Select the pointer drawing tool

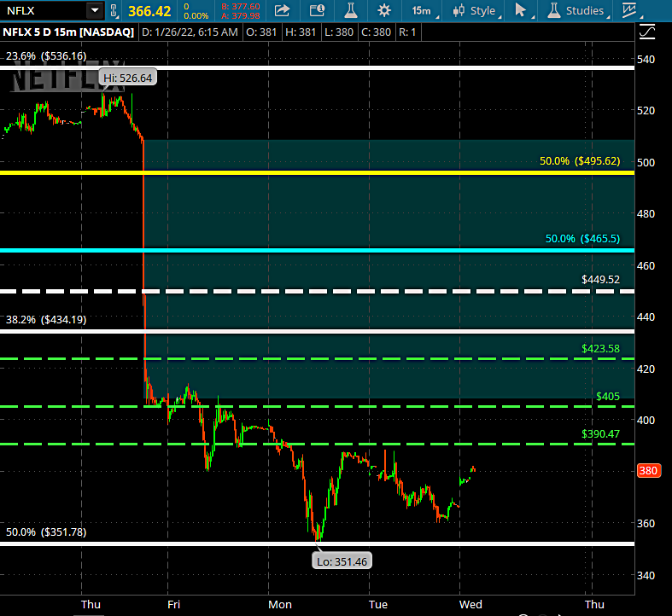pyautogui.click(x=521, y=10)
